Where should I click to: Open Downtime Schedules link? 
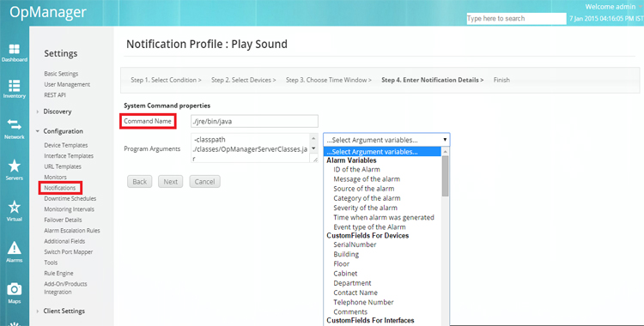pos(70,199)
